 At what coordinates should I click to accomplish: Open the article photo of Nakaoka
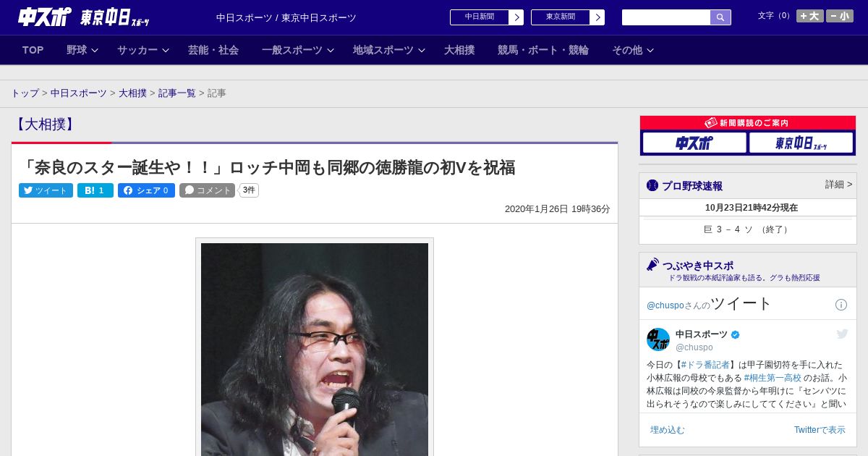(x=315, y=349)
